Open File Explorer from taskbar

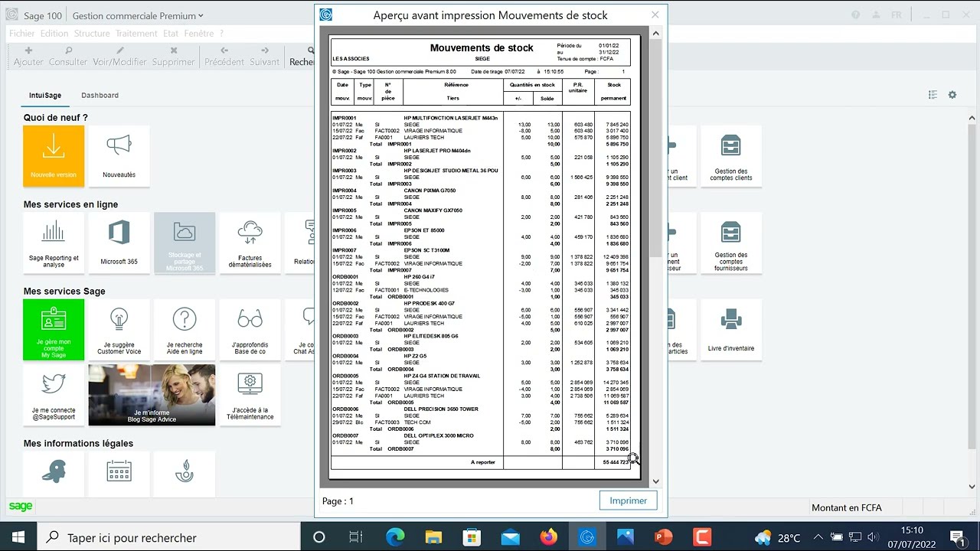pos(434,537)
